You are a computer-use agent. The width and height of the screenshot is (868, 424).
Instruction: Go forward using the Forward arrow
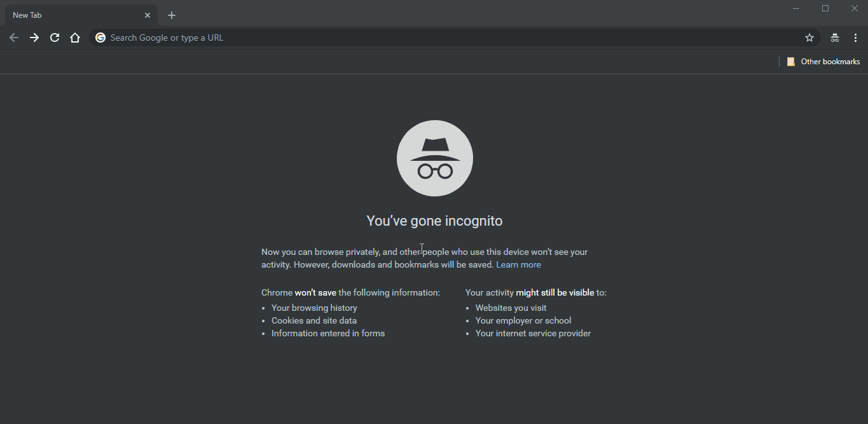(x=34, y=38)
